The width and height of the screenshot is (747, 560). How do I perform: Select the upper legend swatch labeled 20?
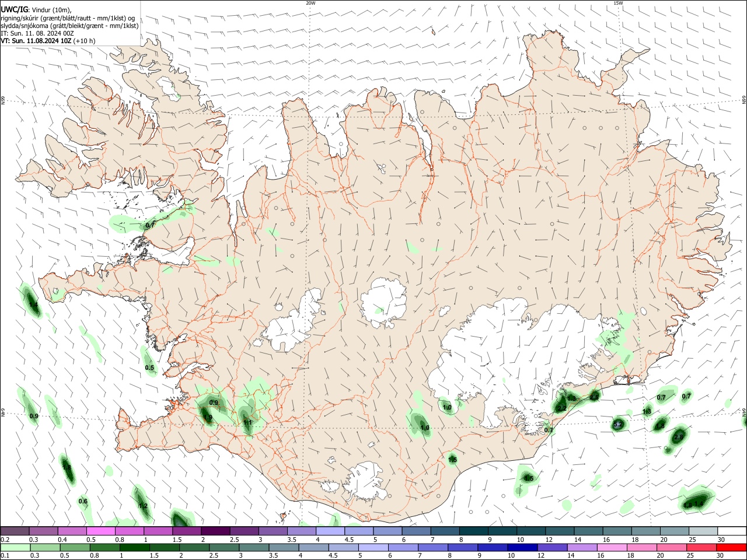pos(675,531)
